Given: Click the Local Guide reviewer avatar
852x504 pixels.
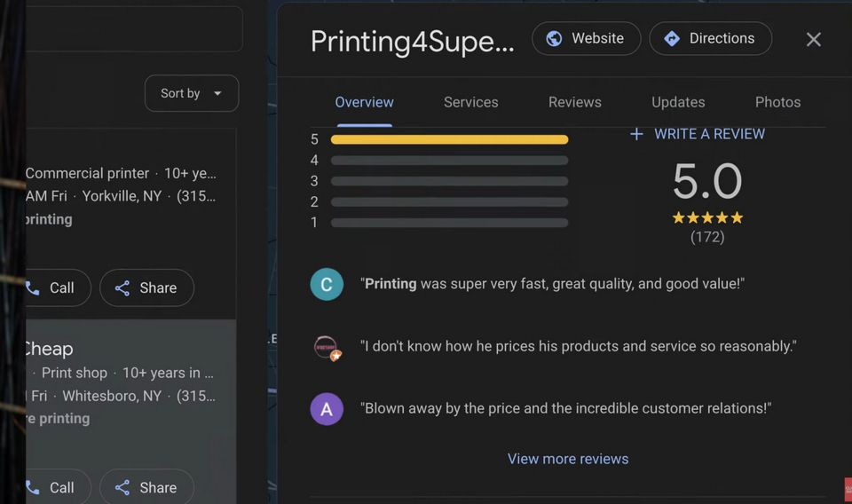Looking at the screenshot, I should pyautogui.click(x=327, y=347).
